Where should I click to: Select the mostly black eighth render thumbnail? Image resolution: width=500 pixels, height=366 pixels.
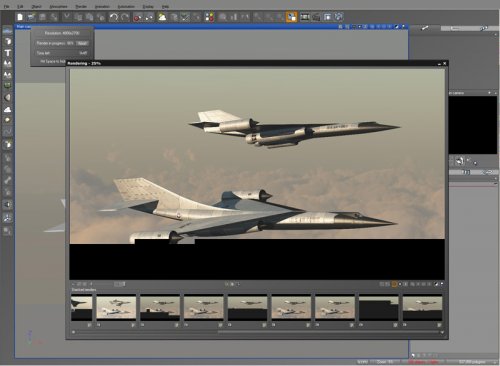point(379,308)
